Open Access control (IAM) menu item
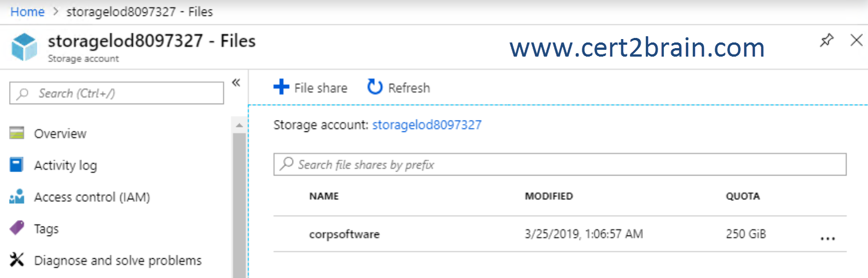This screenshot has height=278, width=868. pos(92,197)
